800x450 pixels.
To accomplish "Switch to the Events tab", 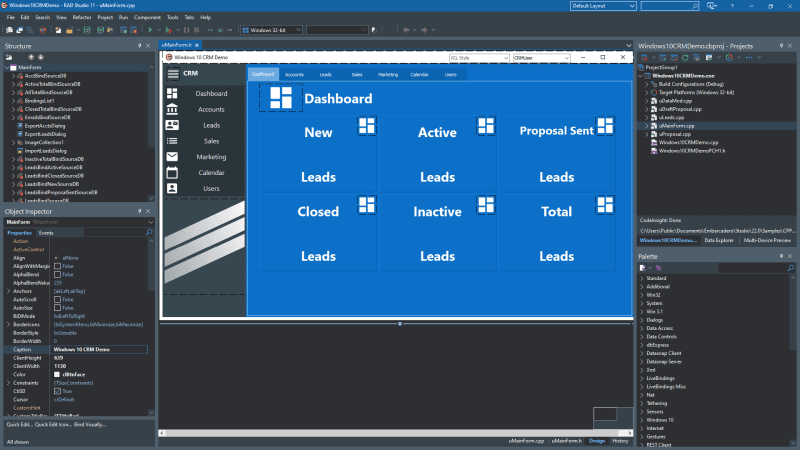I will [46, 232].
